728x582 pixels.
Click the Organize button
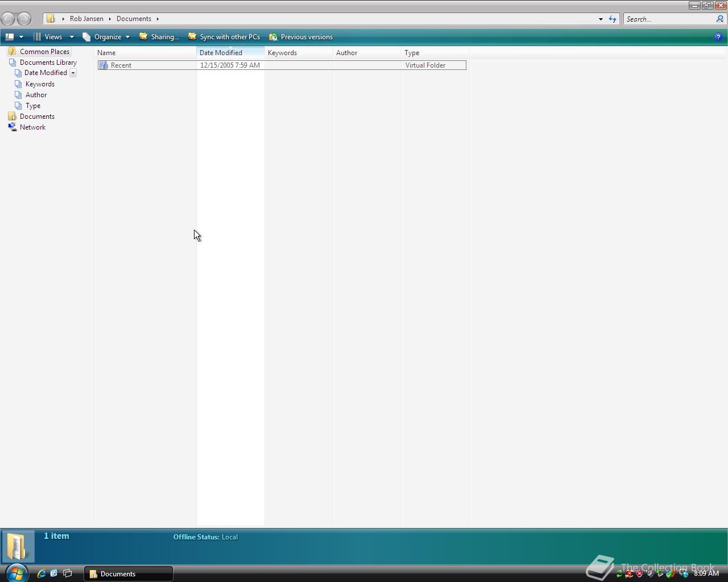(102, 37)
